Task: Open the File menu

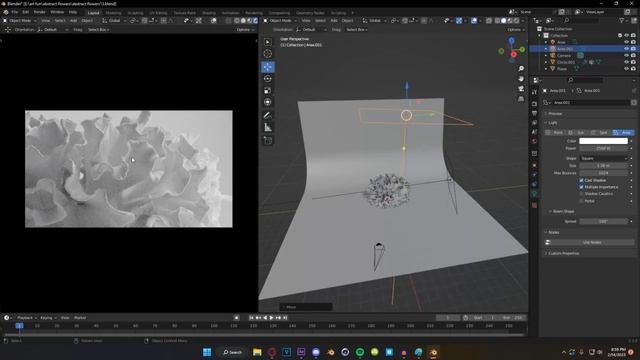Action: click(x=15, y=12)
